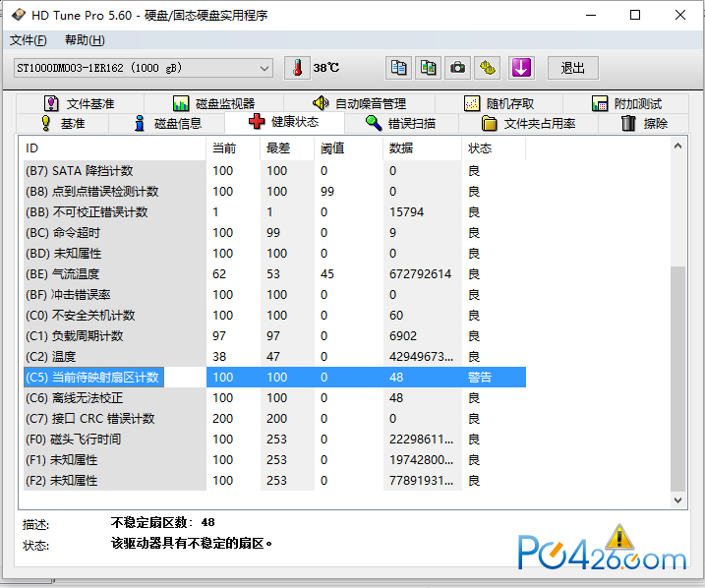Select row (C7) 接口 CRC 错误计数
Screen dimensions: 705x588
click(x=274, y=419)
